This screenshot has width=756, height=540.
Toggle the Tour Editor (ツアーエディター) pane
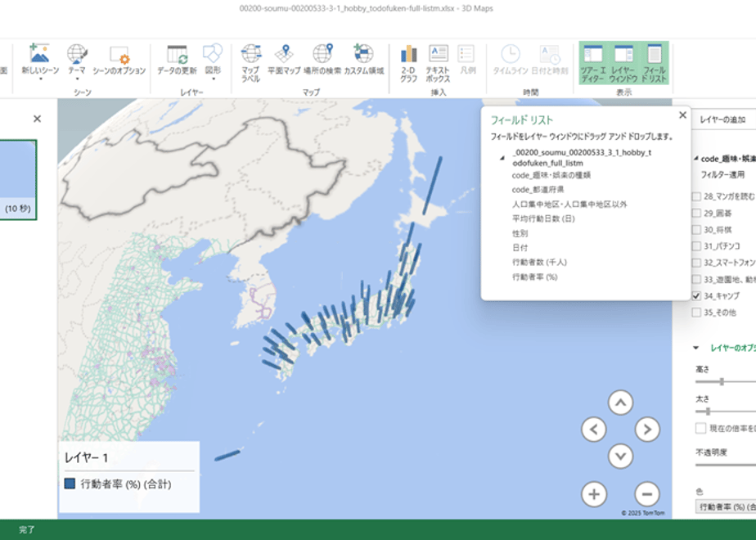coord(593,63)
